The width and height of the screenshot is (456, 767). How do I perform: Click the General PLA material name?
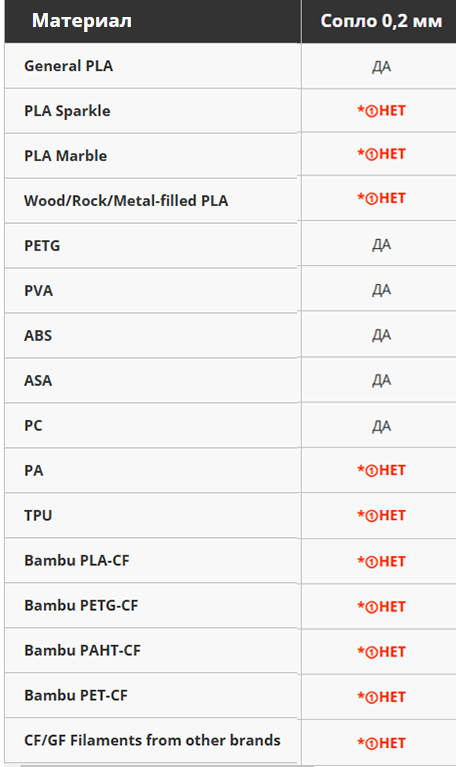point(68,66)
